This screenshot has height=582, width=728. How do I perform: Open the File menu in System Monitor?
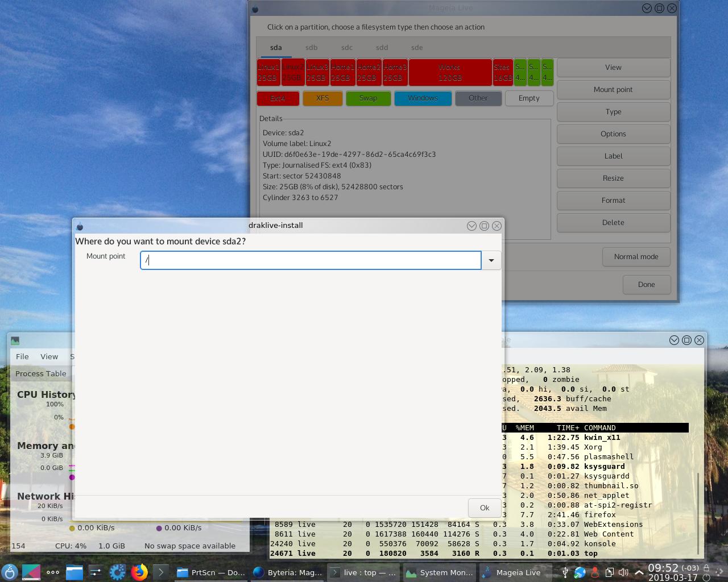point(22,356)
